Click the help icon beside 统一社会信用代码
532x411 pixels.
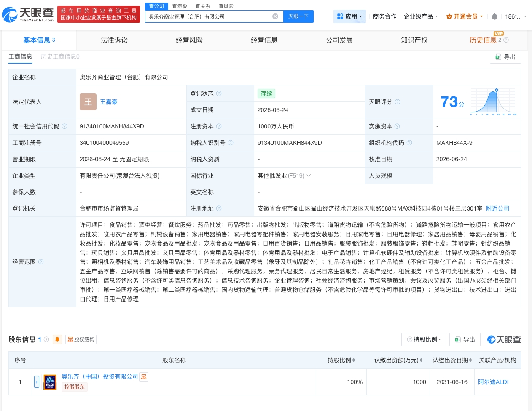(64, 126)
